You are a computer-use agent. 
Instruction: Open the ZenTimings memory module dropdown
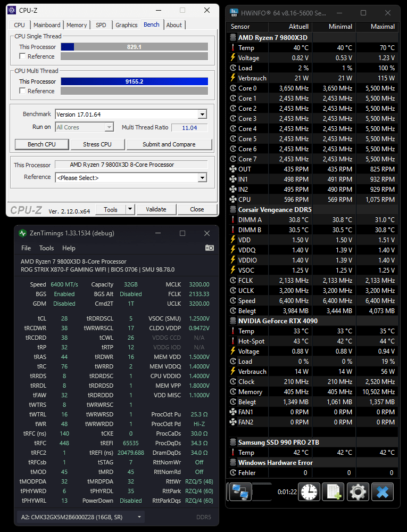click(x=81, y=517)
